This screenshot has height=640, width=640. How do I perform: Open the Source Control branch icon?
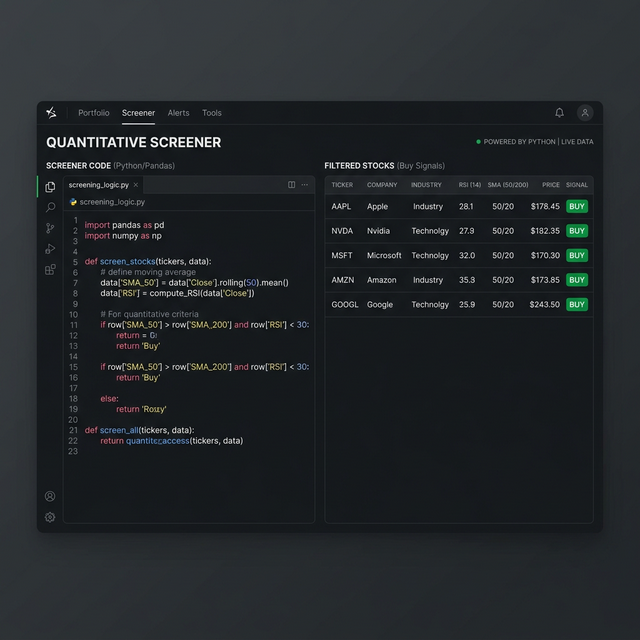tap(50, 228)
